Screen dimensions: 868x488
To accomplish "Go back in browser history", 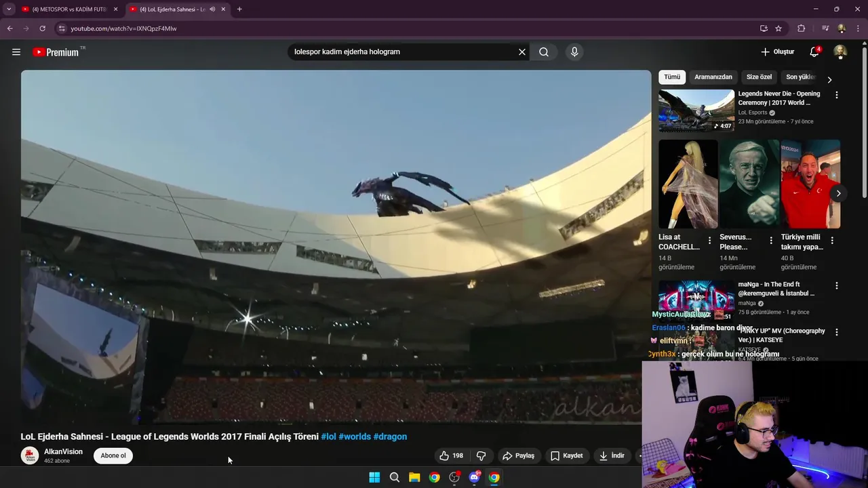I will click(9, 28).
